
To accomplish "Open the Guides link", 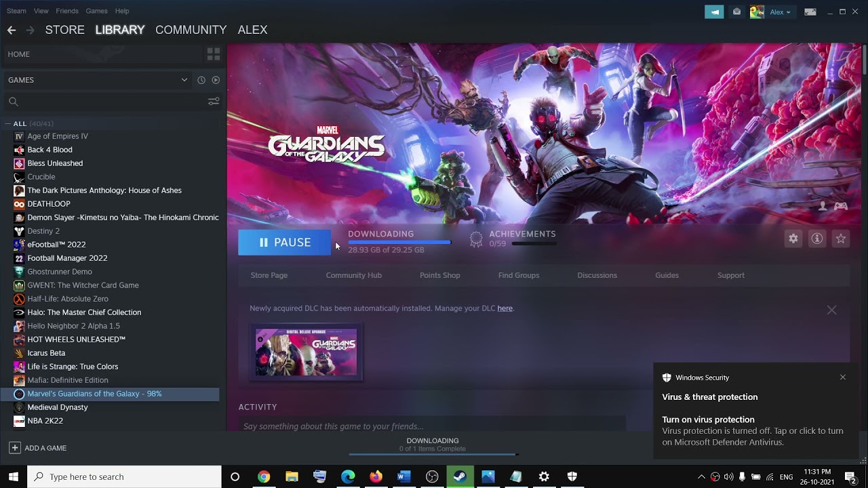I will [x=667, y=275].
